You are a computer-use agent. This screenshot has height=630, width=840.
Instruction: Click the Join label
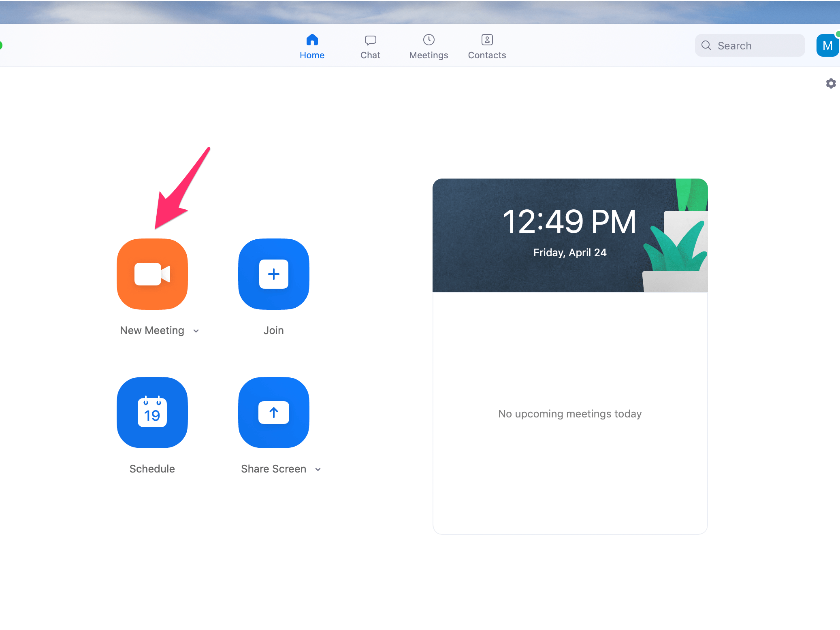274,330
